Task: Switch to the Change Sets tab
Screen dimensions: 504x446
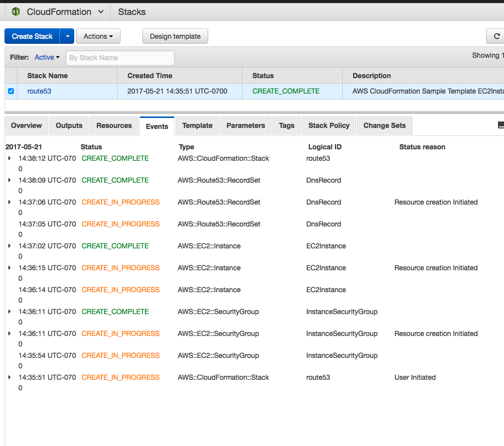Action: click(384, 125)
